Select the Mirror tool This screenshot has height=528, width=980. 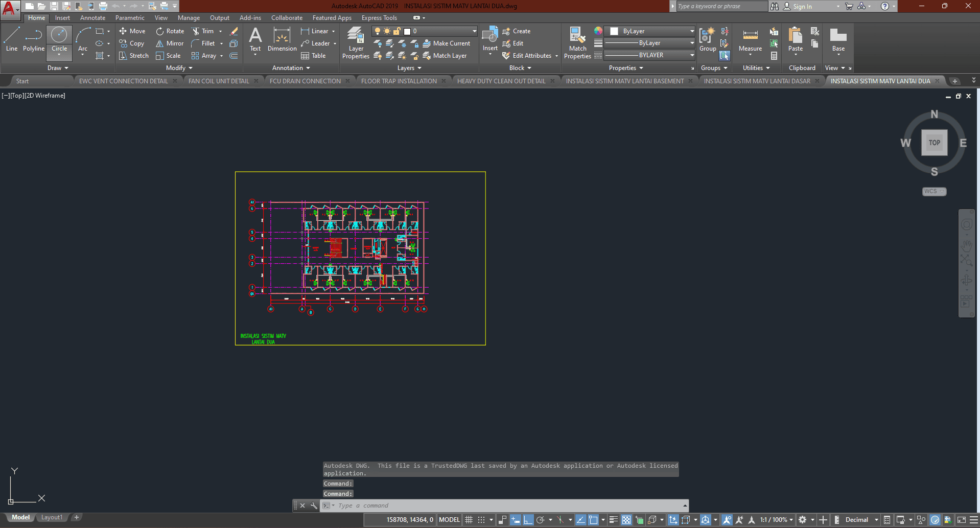click(170, 43)
